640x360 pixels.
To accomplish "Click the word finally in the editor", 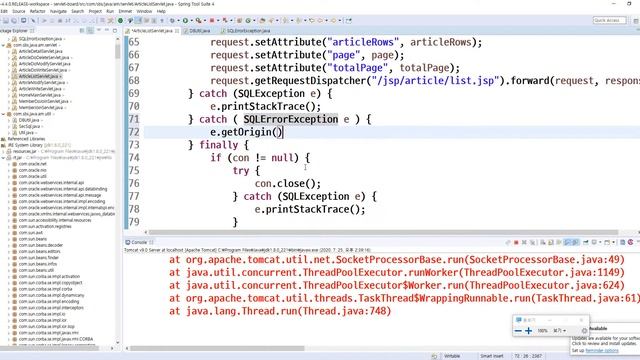I will [x=218, y=145].
